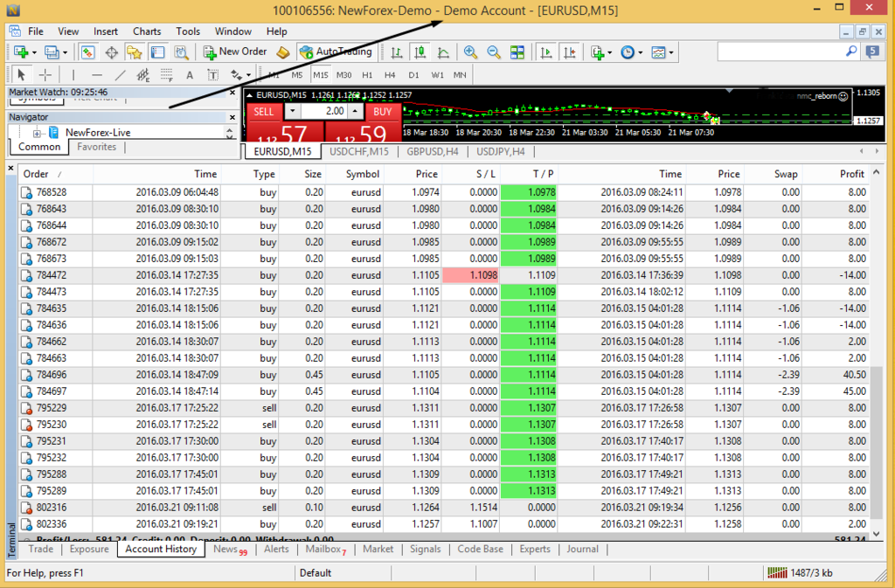The image size is (895, 588).
Task: Launch MetaEditor with the yellow book icon
Action: 283,52
